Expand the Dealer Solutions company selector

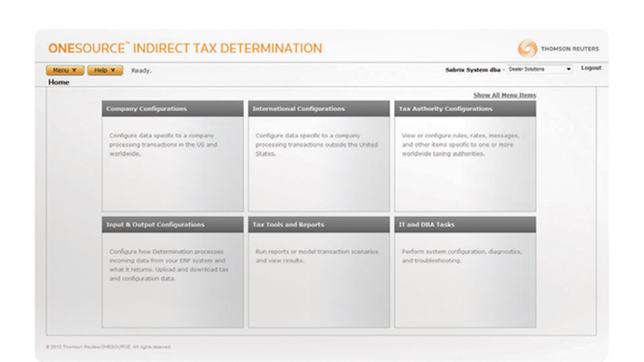[x=539, y=69]
